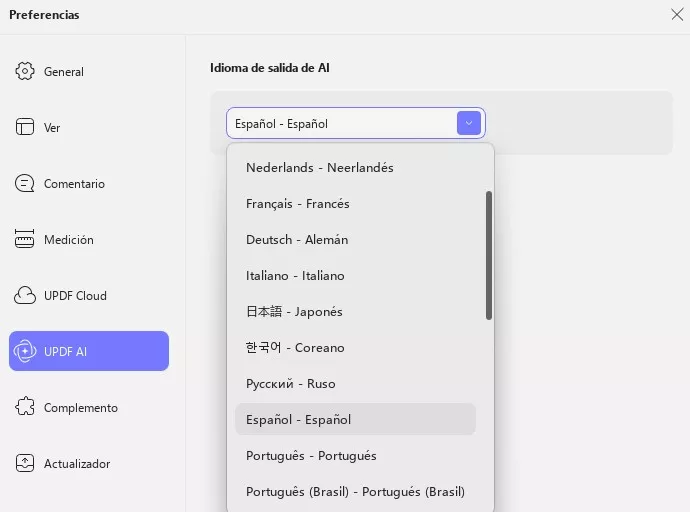
Task: Click the General gear icon
Action: coord(25,71)
